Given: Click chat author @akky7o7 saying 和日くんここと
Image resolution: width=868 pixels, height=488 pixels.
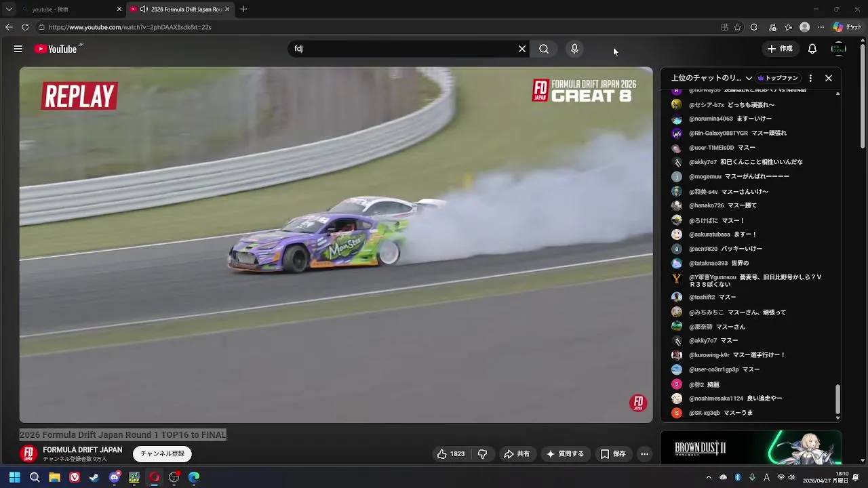Looking at the screenshot, I should 703,162.
